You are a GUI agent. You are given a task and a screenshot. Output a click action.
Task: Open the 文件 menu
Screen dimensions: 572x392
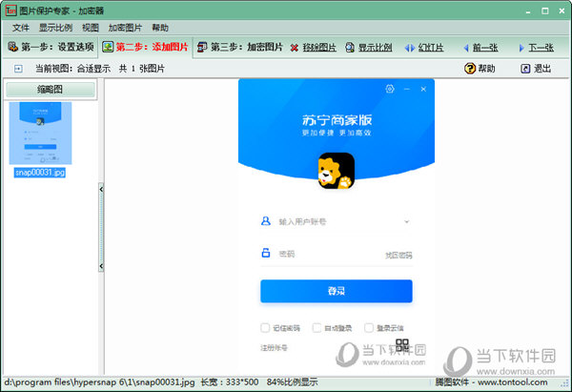[21, 28]
